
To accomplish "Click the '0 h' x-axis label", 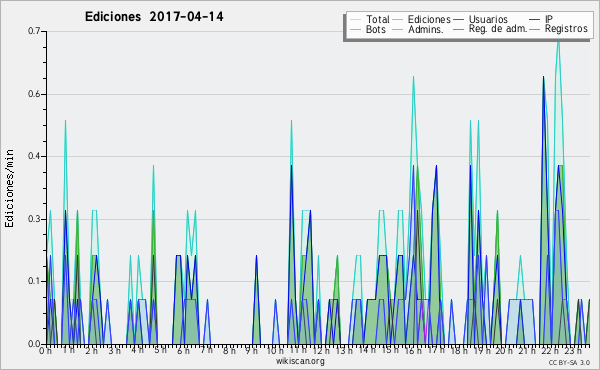I will pyautogui.click(x=46, y=350).
